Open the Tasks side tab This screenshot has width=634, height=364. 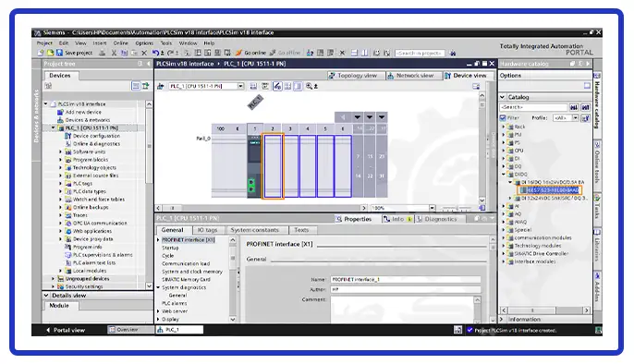coord(597,207)
